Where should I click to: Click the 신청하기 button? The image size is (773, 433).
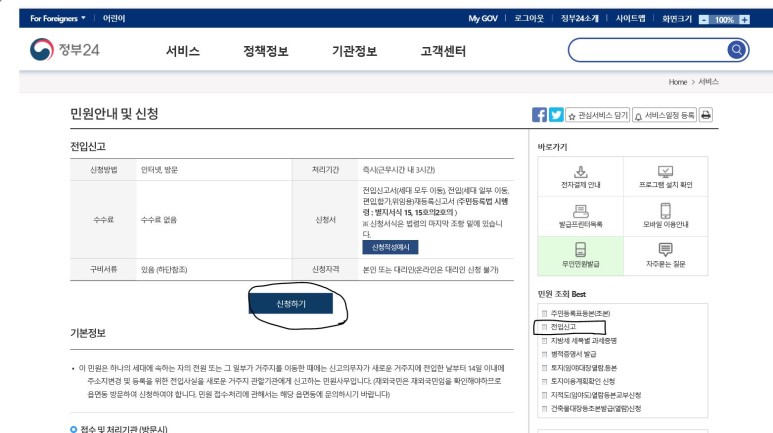click(291, 304)
